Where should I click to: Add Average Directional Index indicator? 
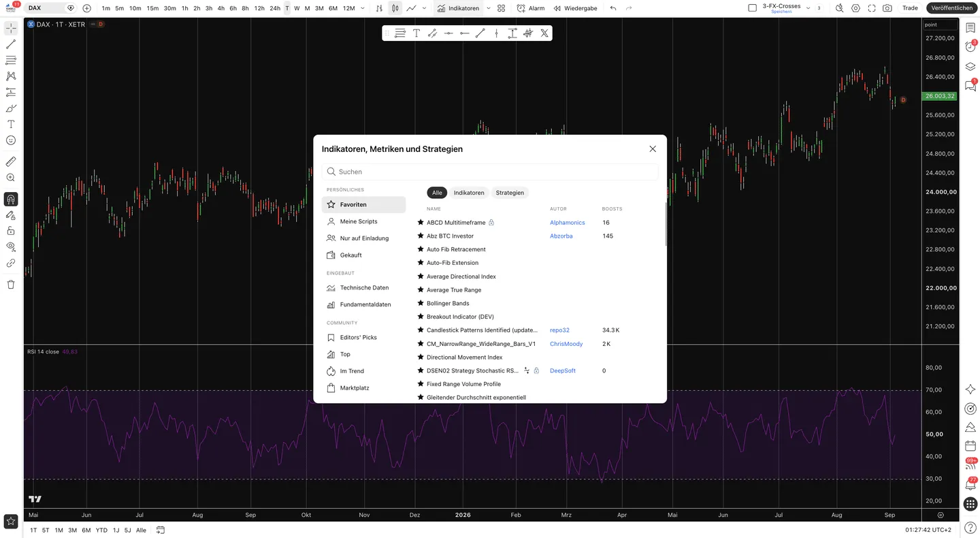(x=461, y=276)
